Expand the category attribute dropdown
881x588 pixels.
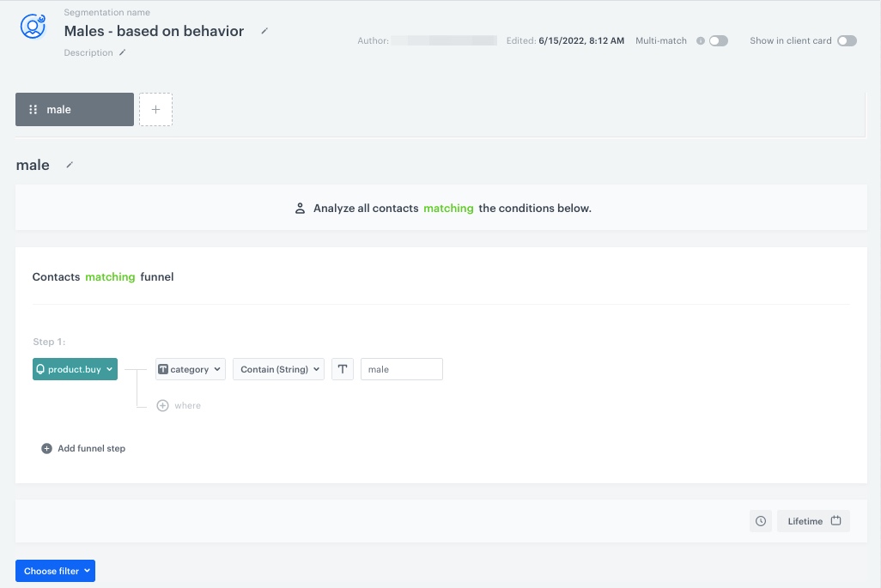(190, 368)
